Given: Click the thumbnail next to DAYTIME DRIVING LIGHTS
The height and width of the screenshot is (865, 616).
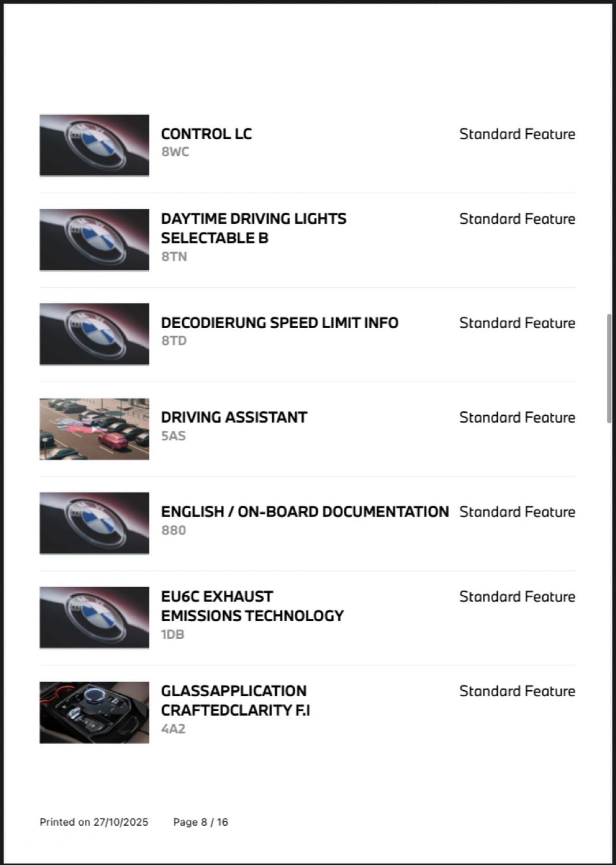Looking at the screenshot, I should tap(94, 239).
